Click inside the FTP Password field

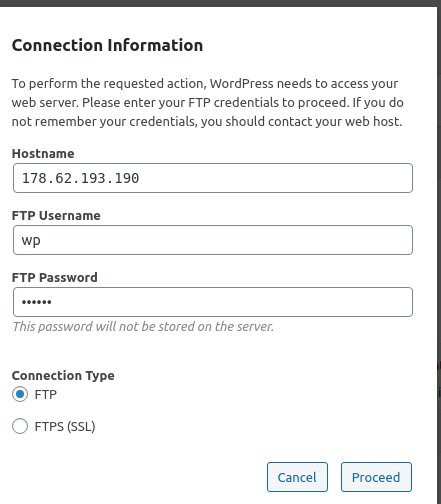pos(213,302)
